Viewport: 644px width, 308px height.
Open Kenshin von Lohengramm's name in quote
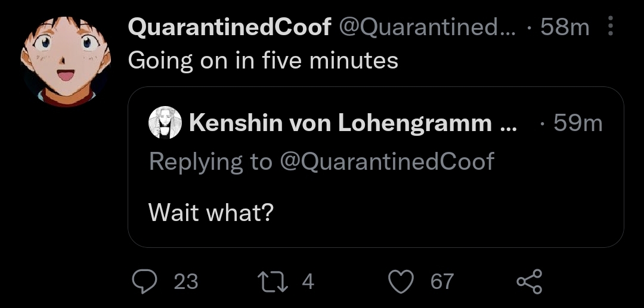(x=340, y=123)
